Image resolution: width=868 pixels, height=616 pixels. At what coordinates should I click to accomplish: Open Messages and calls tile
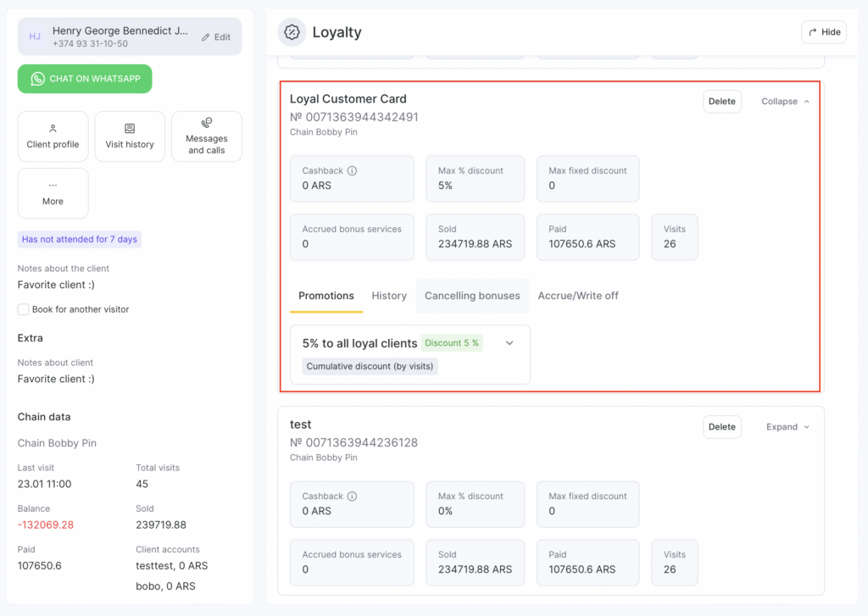point(207,136)
